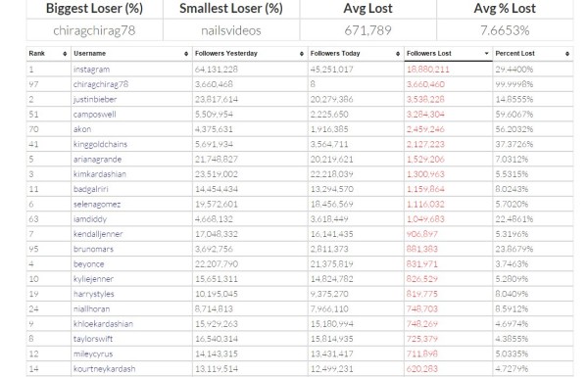Open chiragchirag78 in the table row

(x=101, y=84)
